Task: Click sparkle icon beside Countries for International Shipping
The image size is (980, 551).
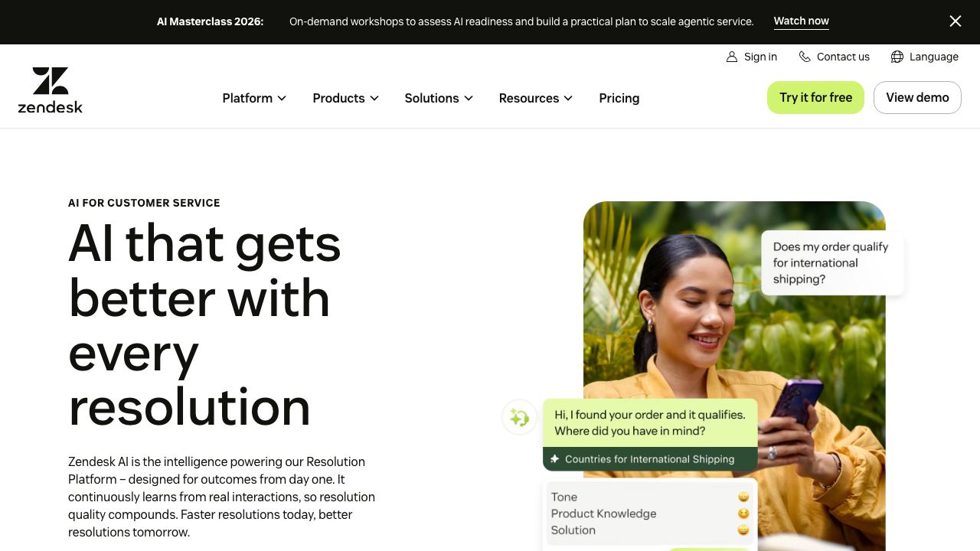Action: click(555, 459)
